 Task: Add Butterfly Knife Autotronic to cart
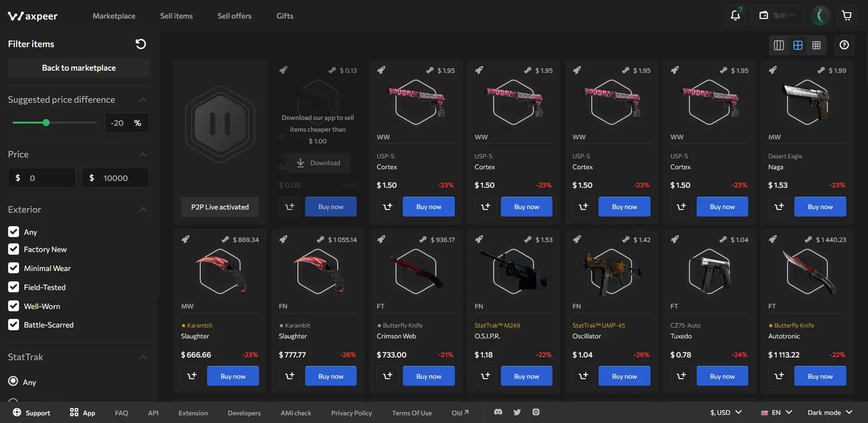(x=779, y=376)
